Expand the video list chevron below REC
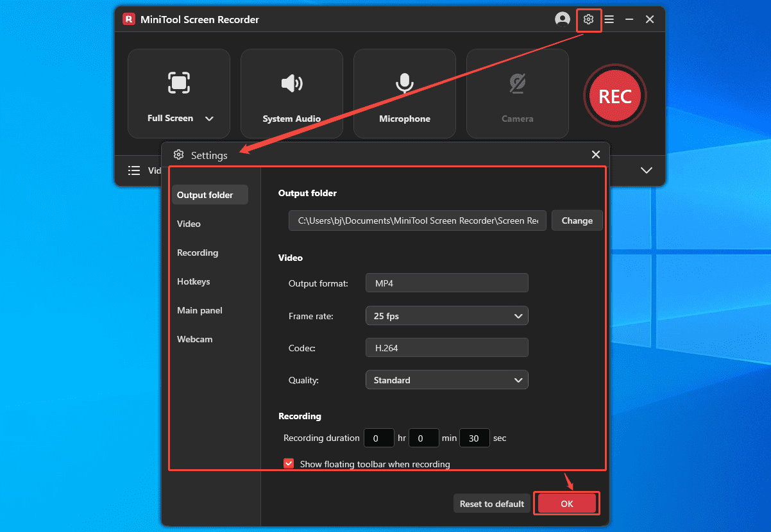 (647, 170)
